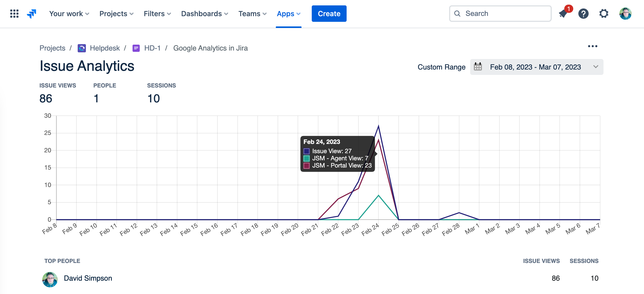Open the app switcher grid icon

(14, 14)
